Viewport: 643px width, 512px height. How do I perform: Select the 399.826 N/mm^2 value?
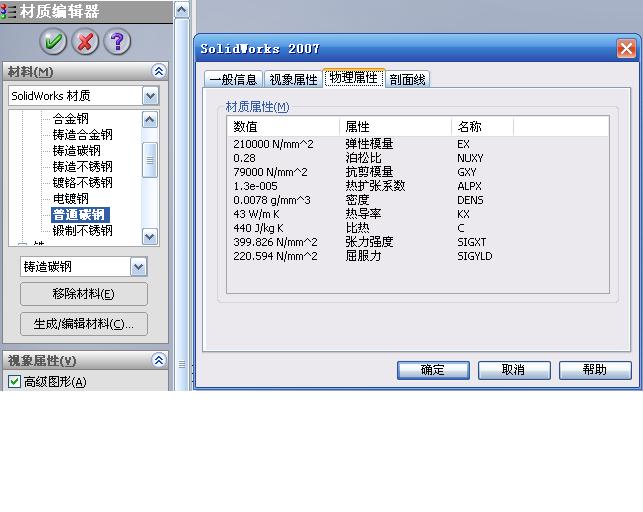pyautogui.click(x=275, y=242)
